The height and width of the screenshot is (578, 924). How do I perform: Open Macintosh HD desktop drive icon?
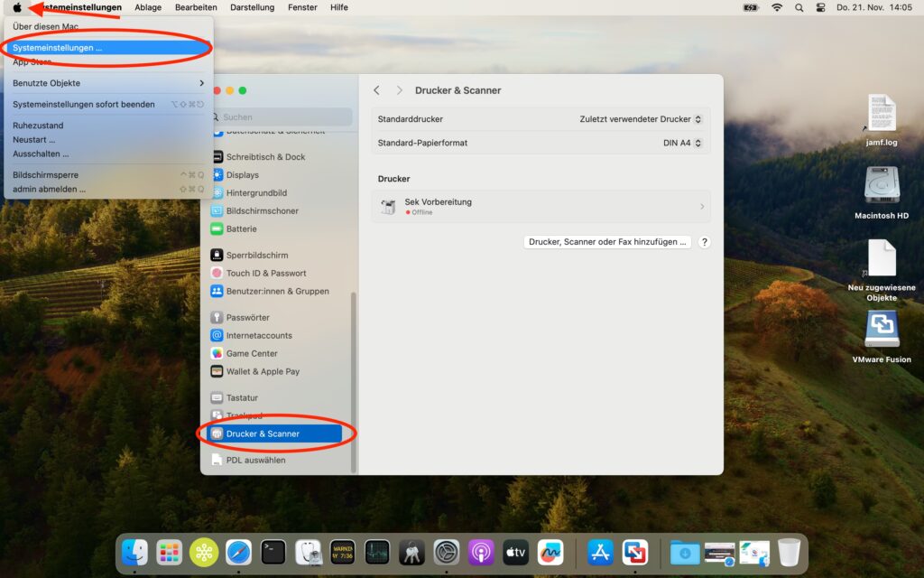(x=881, y=187)
